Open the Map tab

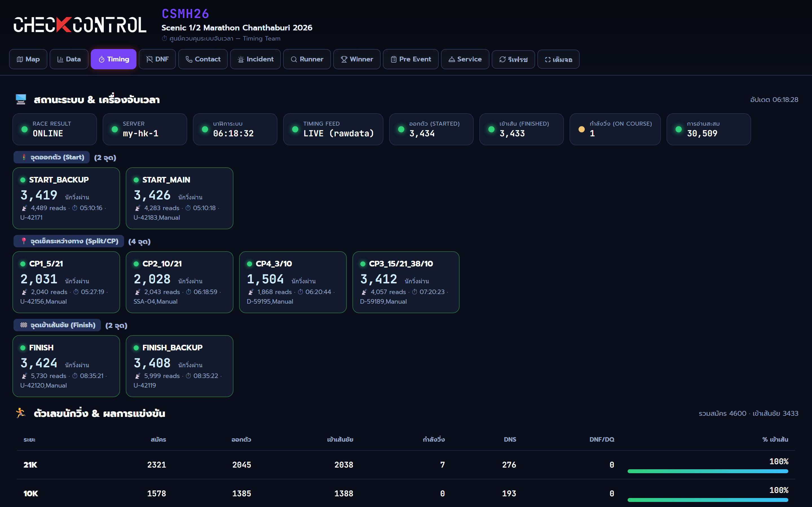tap(28, 59)
